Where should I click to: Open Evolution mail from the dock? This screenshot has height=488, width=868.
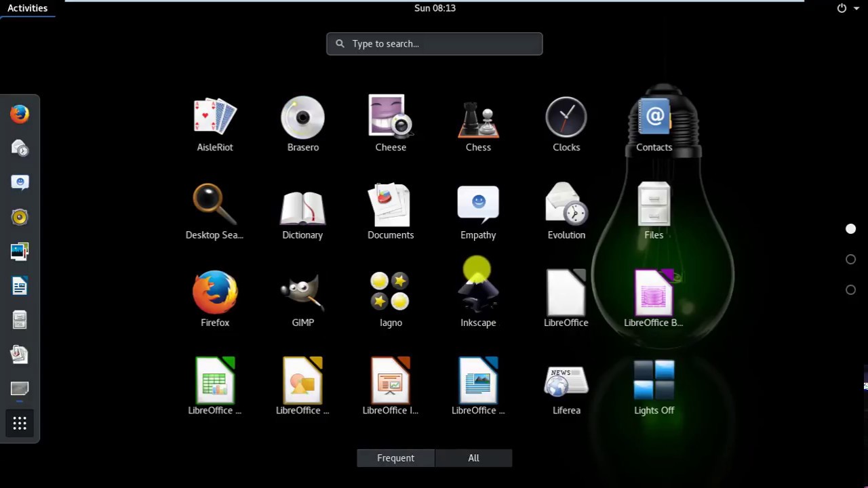pyautogui.click(x=20, y=148)
